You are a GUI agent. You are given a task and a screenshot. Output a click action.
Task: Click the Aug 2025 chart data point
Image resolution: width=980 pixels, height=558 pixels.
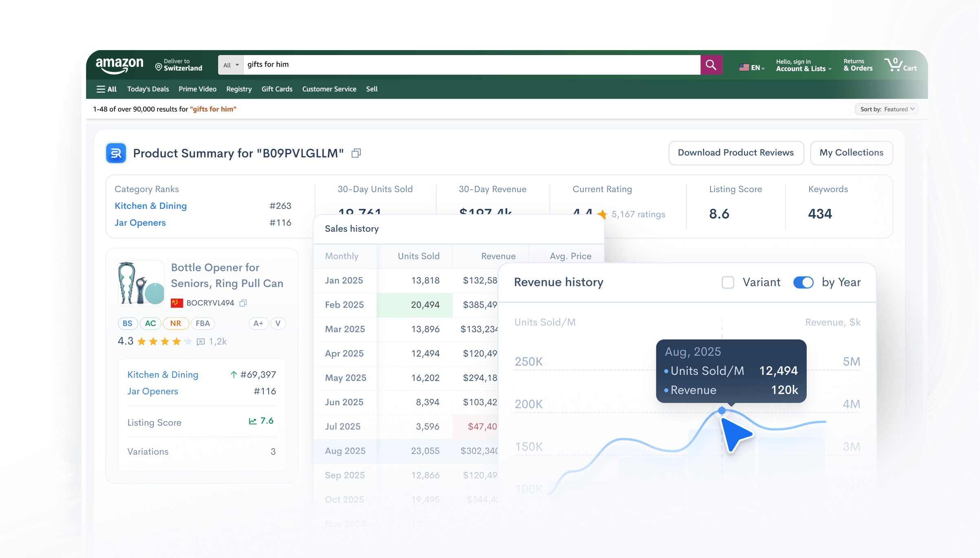point(722,410)
